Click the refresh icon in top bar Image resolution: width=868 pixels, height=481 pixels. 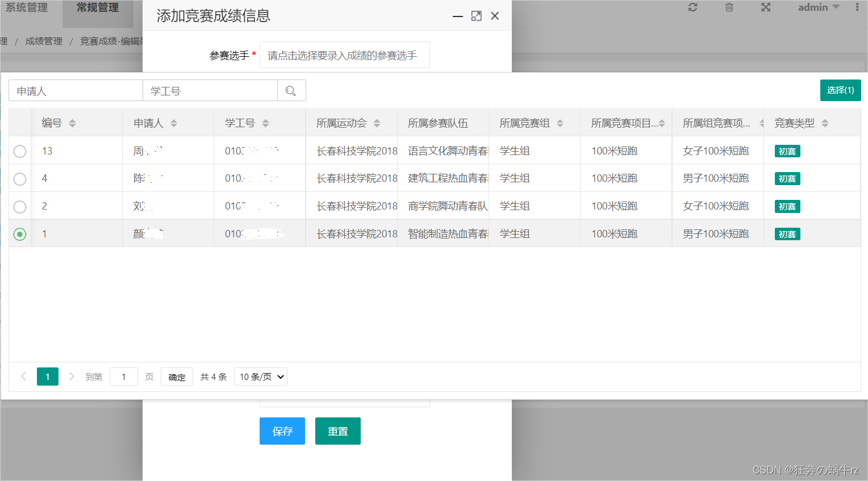(692, 7)
